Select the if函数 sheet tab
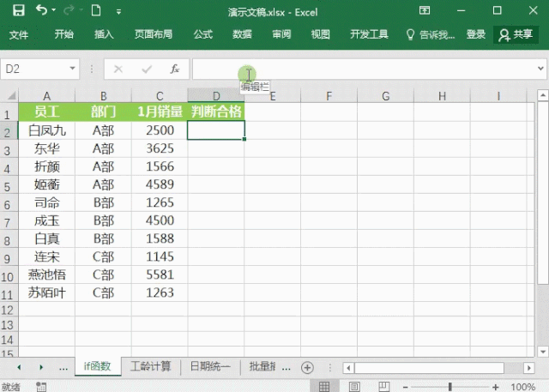The height and width of the screenshot is (392, 549). click(x=97, y=366)
